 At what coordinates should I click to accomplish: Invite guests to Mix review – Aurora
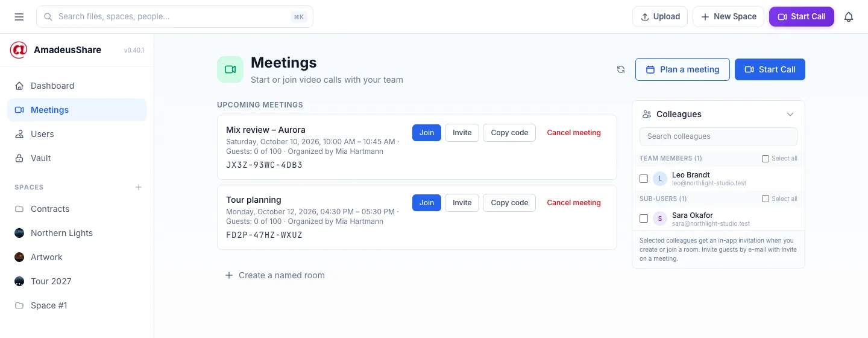pos(462,133)
